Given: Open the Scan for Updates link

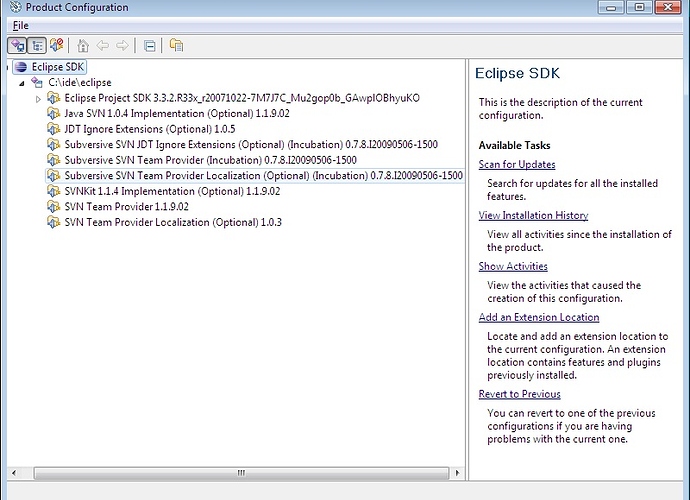Looking at the screenshot, I should tap(517, 165).
